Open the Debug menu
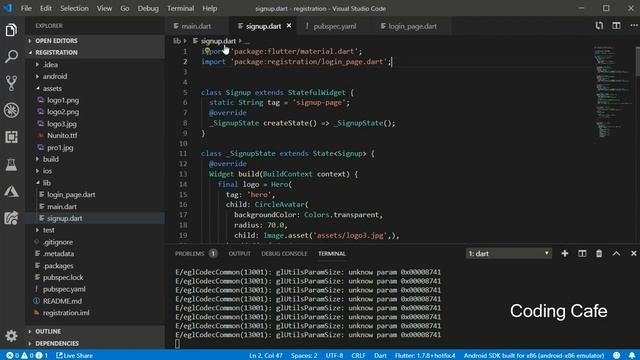The image size is (640, 360). 148,8
